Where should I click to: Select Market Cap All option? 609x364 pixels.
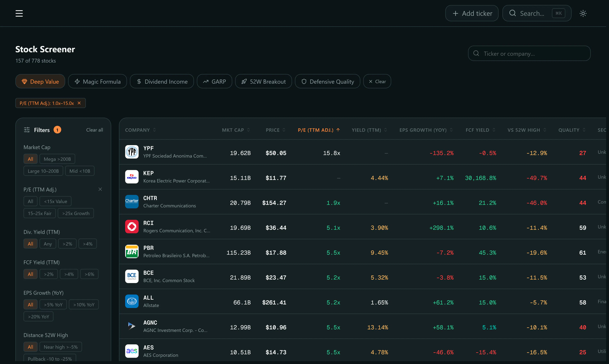(30, 159)
